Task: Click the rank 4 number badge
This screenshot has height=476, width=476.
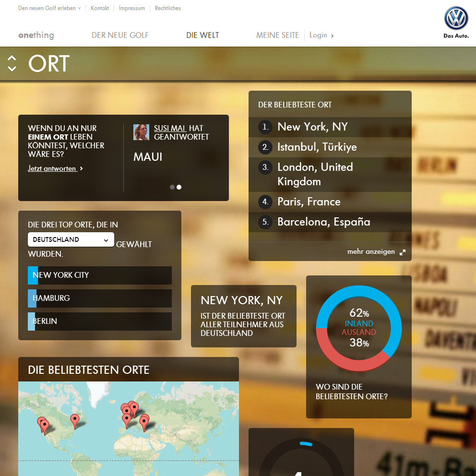Action: point(265,202)
